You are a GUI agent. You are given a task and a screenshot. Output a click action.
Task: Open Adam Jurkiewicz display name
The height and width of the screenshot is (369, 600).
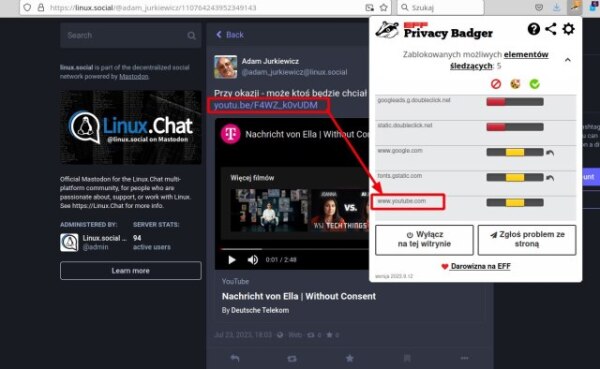click(x=270, y=61)
